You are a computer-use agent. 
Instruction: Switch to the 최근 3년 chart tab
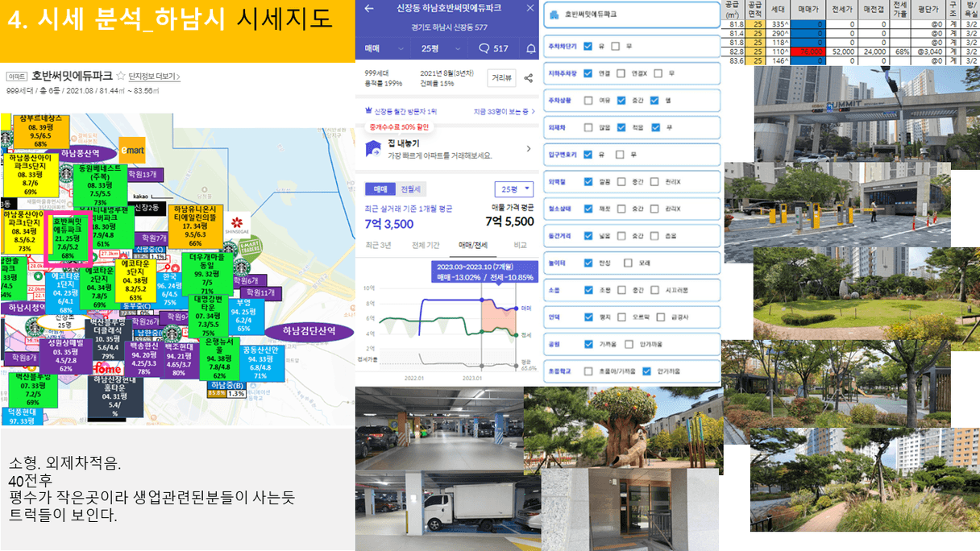point(379,245)
